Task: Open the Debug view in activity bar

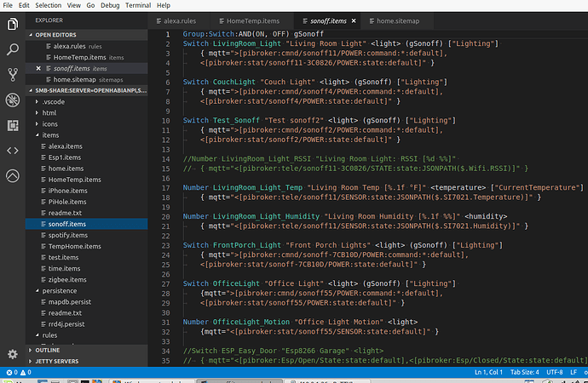Action: 12,100
